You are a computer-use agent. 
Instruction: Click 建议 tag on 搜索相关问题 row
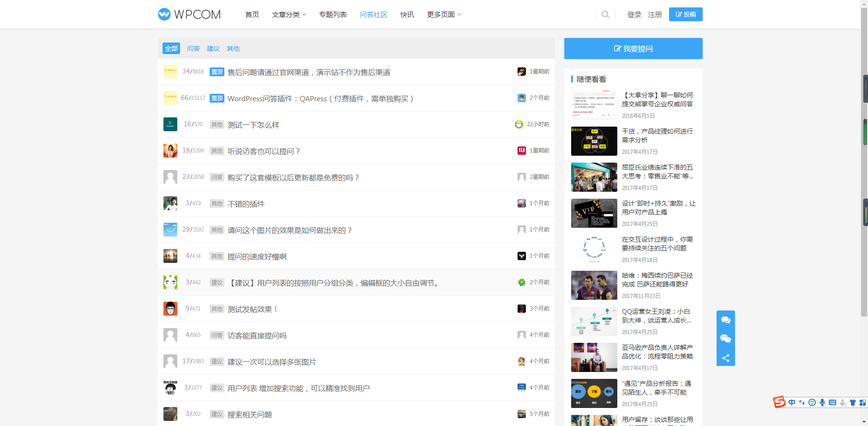(x=217, y=414)
